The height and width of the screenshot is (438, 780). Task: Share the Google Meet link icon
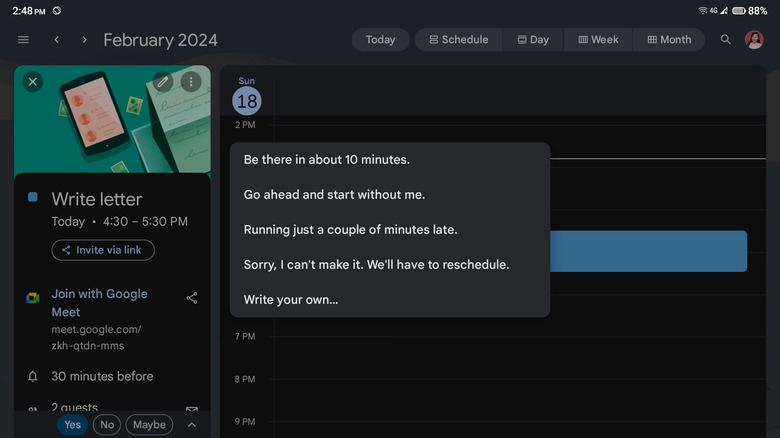click(192, 297)
